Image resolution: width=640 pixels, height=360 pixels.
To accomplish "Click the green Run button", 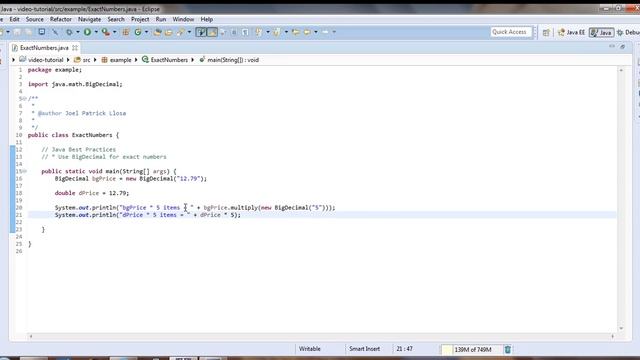I will click(87, 32).
